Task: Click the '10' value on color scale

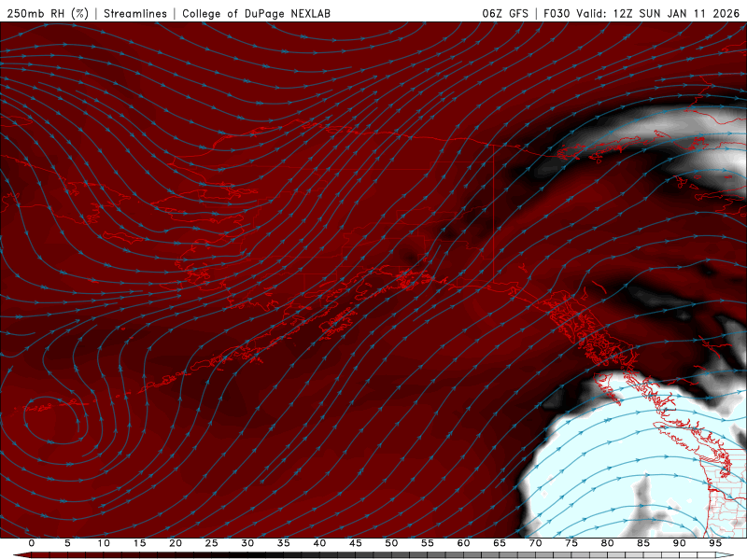Action: 104,543
